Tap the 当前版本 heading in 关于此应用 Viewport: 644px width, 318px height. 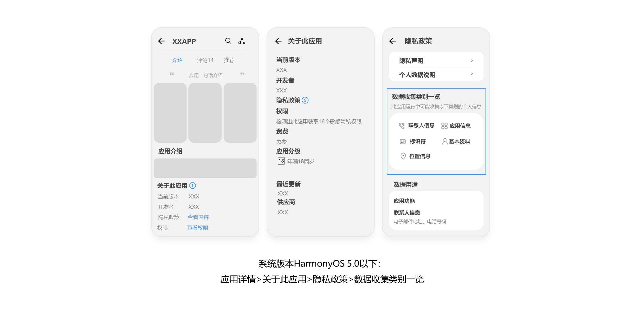pos(288,60)
